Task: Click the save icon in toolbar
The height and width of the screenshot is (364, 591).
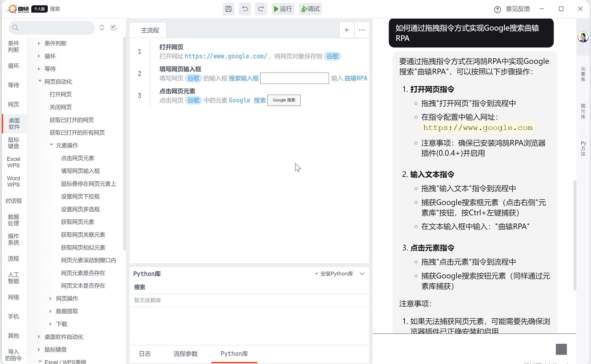Action: point(228,9)
